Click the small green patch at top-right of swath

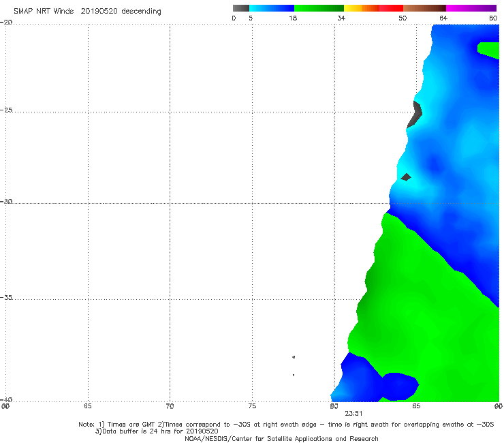coord(488,50)
